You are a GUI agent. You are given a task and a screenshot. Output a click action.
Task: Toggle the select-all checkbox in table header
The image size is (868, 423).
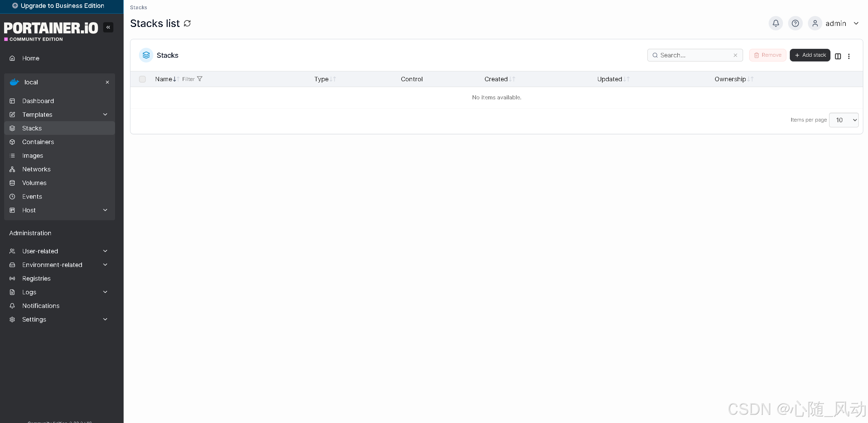click(x=142, y=79)
